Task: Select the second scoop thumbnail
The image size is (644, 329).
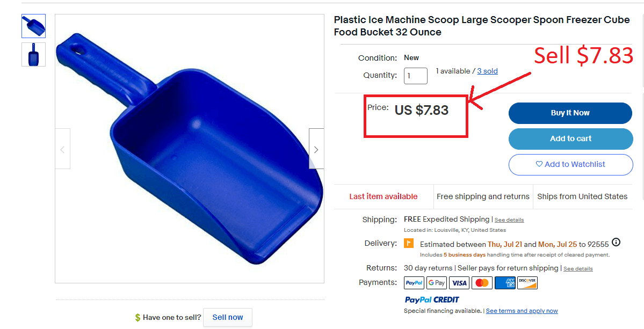Action: 33,54
